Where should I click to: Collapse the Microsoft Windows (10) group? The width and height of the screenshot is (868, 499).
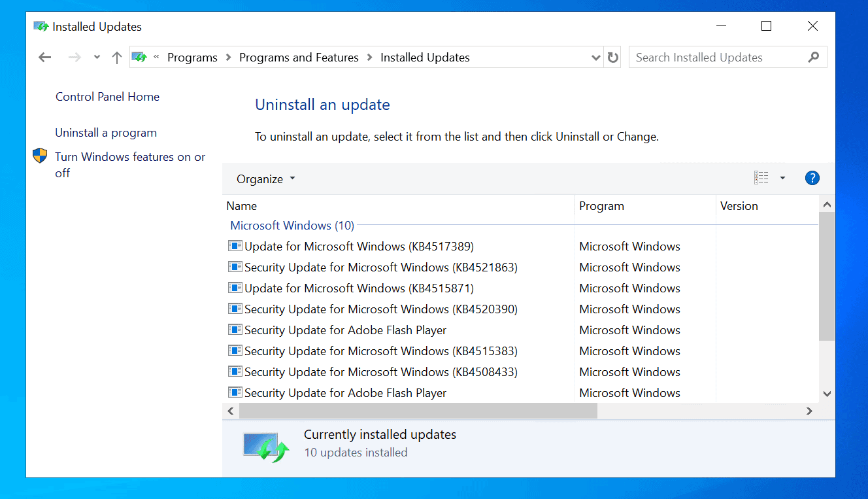pos(292,226)
